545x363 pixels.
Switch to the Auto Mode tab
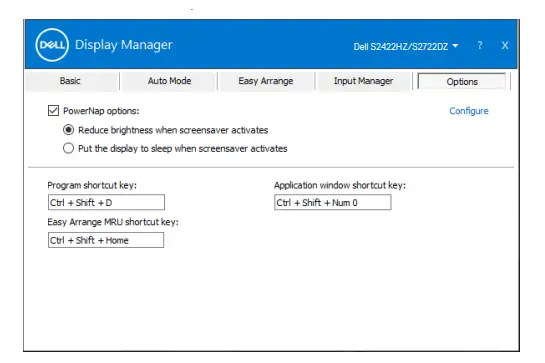click(169, 81)
